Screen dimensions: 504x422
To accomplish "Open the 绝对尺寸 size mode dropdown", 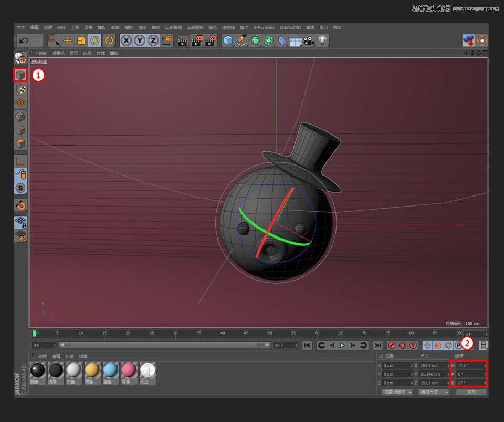I will [434, 392].
